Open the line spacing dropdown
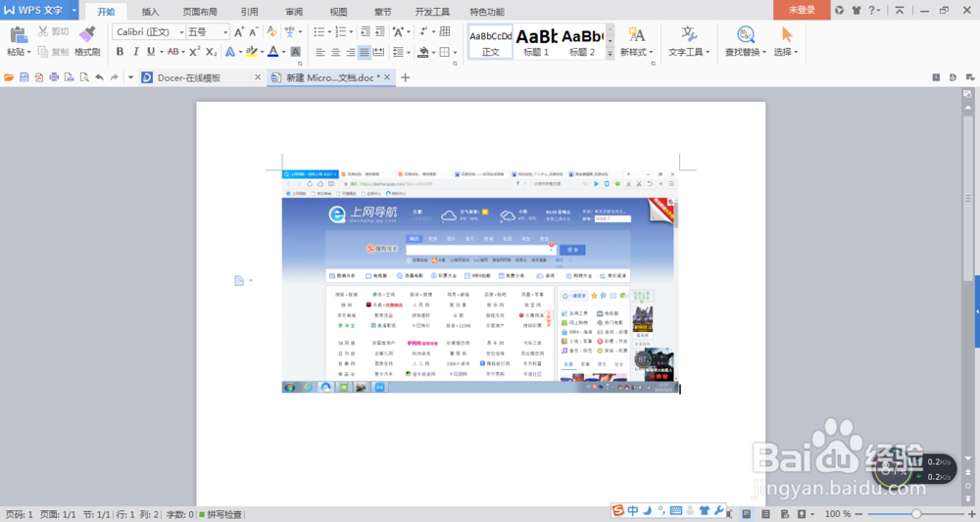This screenshot has height=522, width=980. click(x=400, y=53)
